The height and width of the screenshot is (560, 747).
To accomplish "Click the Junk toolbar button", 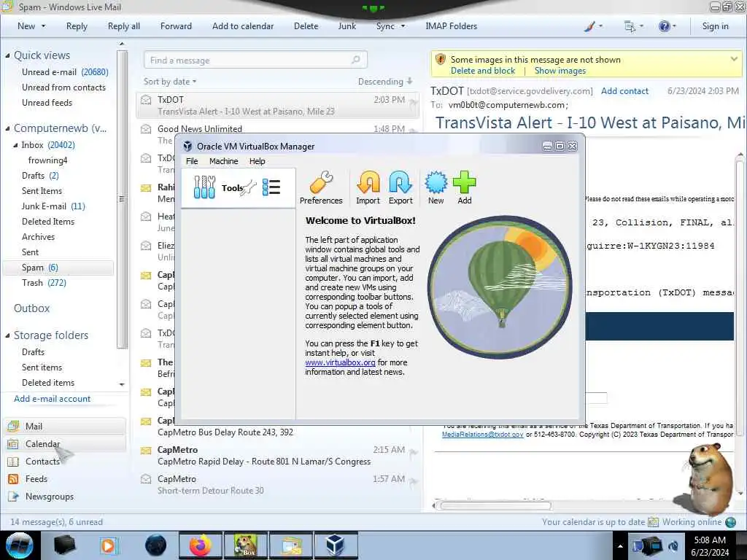I will point(347,26).
